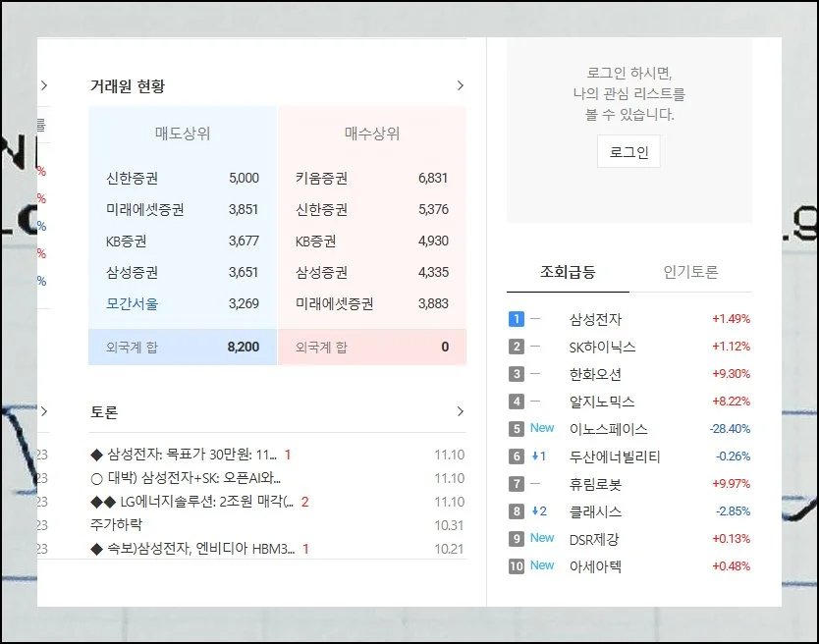Screen dimensions: 819x644
Task: Click rank 7 badge for 휴림로봇
Action: (517, 484)
